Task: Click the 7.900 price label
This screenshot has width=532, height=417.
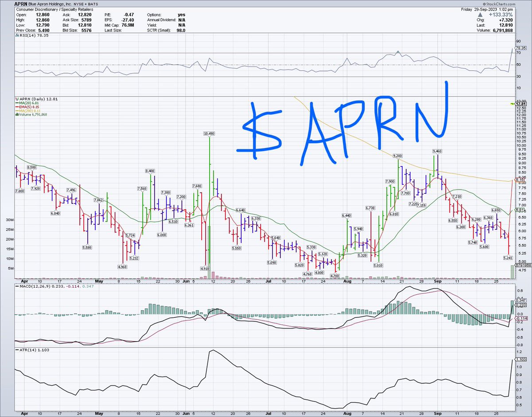Action: [x=390, y=181]
